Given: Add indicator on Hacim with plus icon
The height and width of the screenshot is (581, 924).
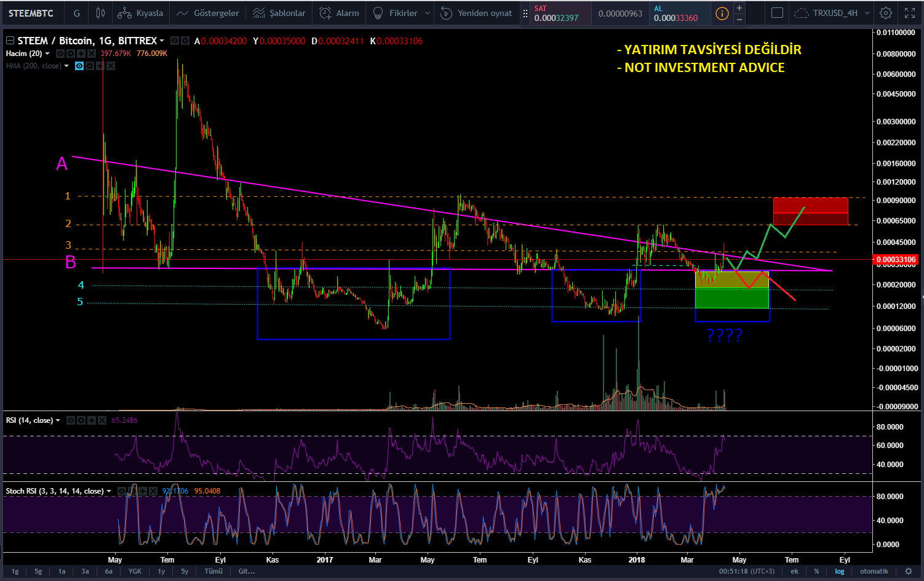Looking at the screenshot, I should 81,54.
